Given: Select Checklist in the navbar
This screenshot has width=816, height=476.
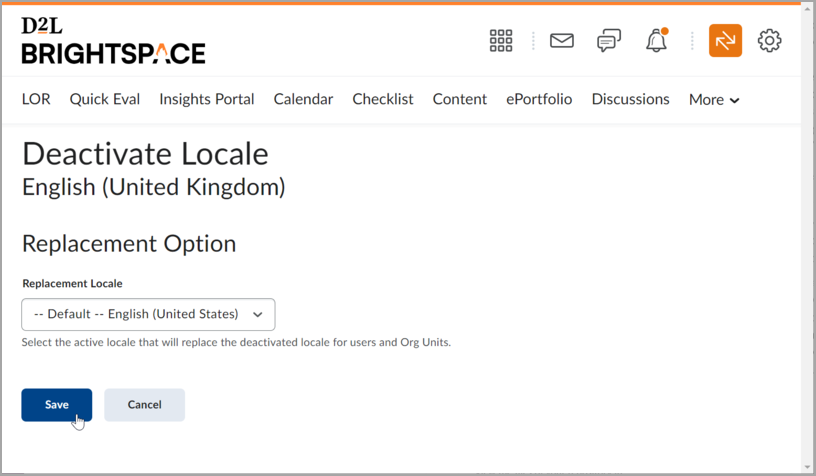Looking at the screenshot, I should (382, 99).
